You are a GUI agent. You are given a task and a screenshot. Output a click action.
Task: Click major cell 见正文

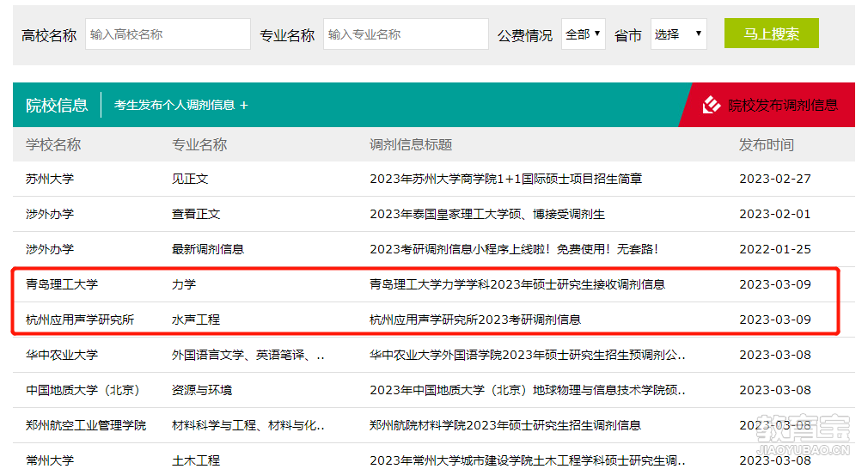click(x=190, y=180)
